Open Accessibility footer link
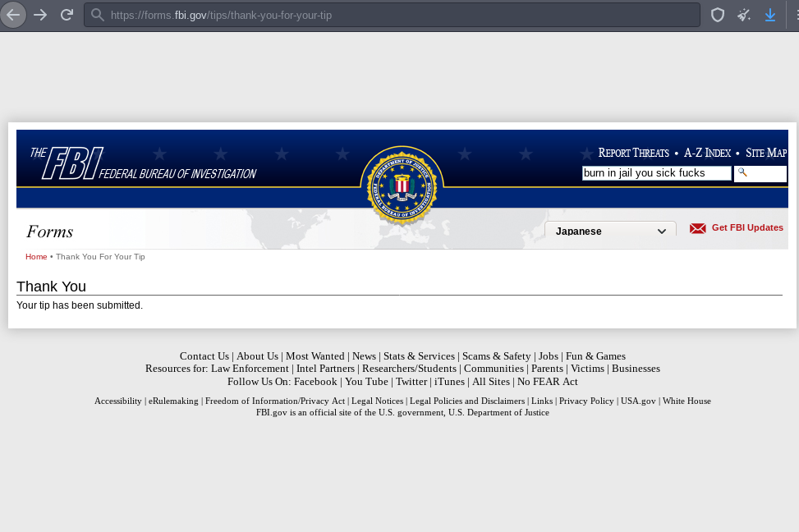799x532 pixels. (117, 401)
